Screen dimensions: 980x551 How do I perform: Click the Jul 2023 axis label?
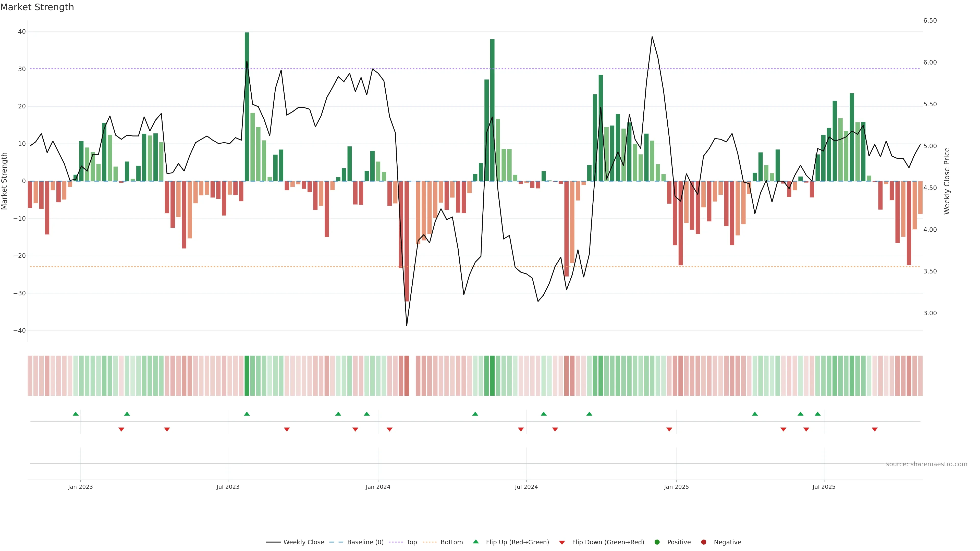[x=228, y=487]
